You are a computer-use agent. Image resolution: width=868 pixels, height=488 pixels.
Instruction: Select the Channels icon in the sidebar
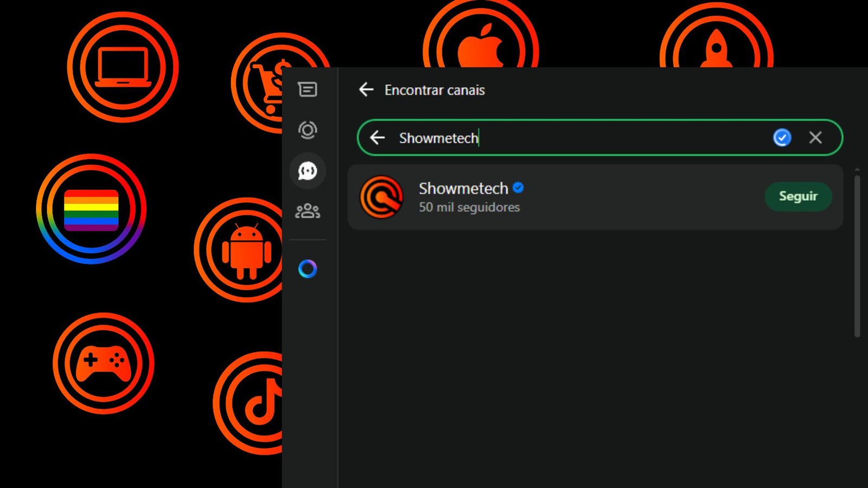(x=308, y=171)
